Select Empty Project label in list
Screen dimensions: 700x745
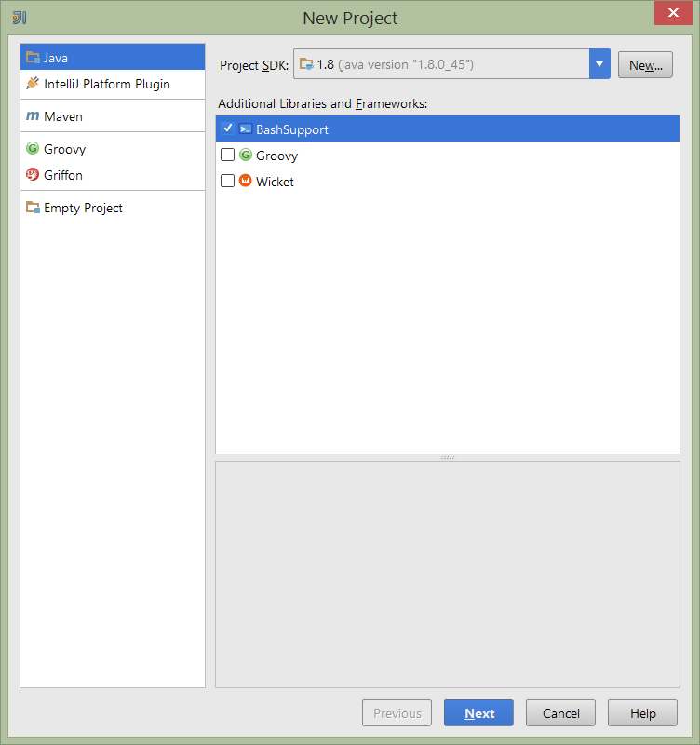tap(83, 208)
